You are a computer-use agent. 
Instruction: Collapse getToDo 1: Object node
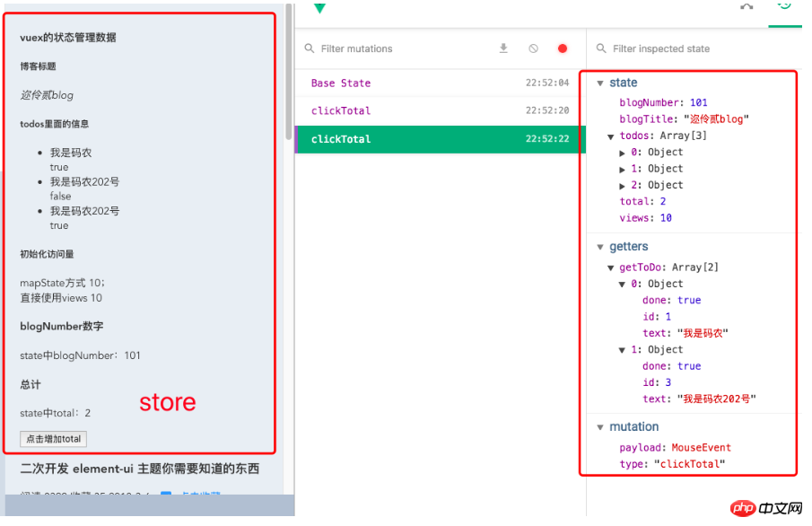[x=622, y=350]
